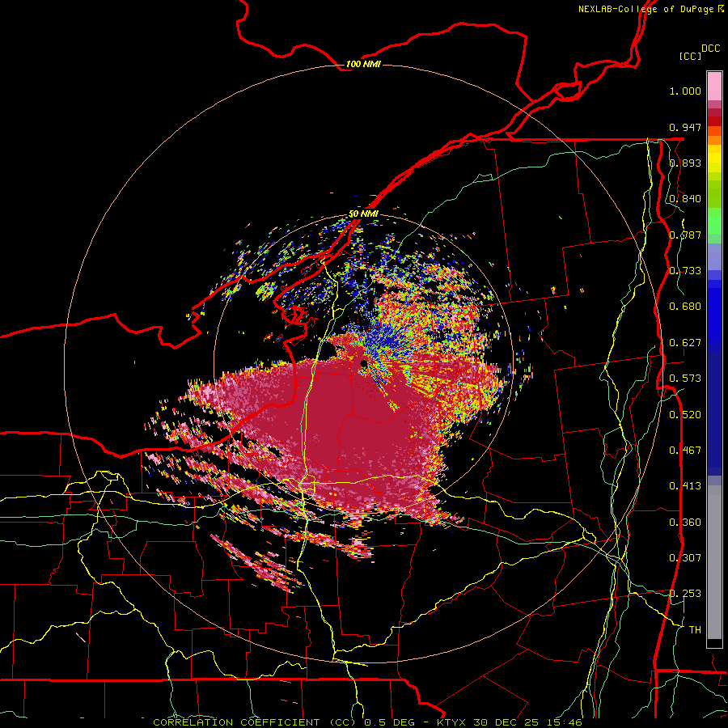The width and height of the screenshot is (728, 728).
Task: Click the 0.307 scale label
Action: pos(685,558)
